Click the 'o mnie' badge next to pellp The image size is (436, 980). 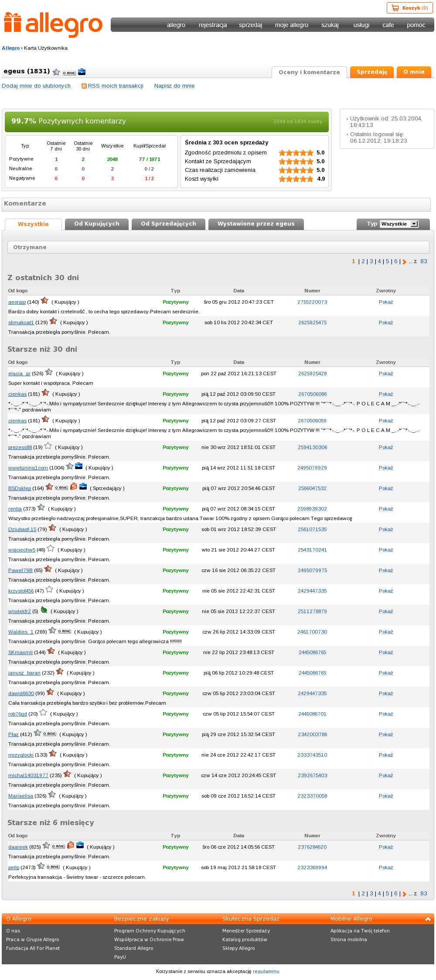point(53,867)
